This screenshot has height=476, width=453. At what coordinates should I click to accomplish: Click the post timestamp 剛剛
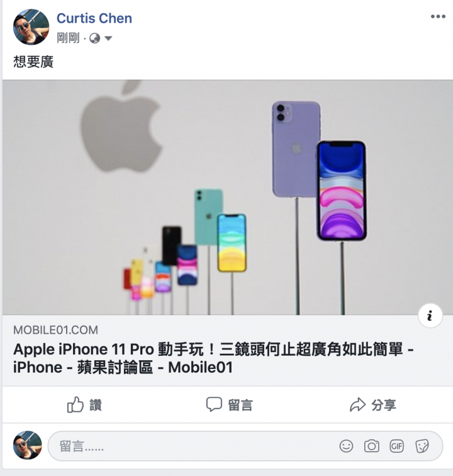click(68, 38)
